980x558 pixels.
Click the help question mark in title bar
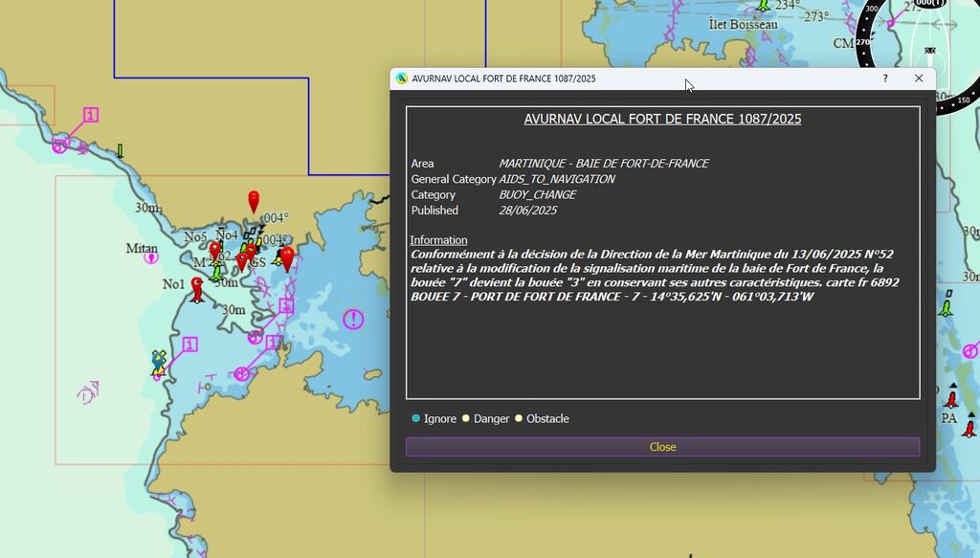tap(884, 78)
